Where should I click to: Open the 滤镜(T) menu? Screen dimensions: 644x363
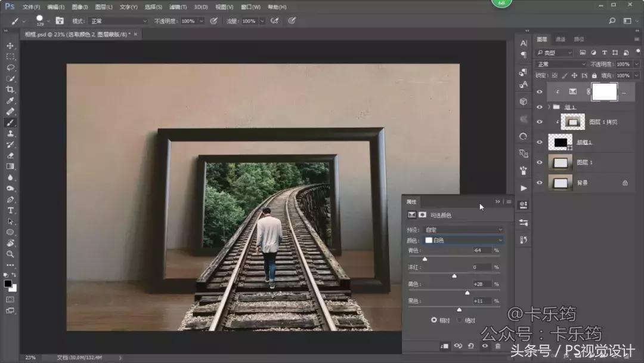coord(177,7)
